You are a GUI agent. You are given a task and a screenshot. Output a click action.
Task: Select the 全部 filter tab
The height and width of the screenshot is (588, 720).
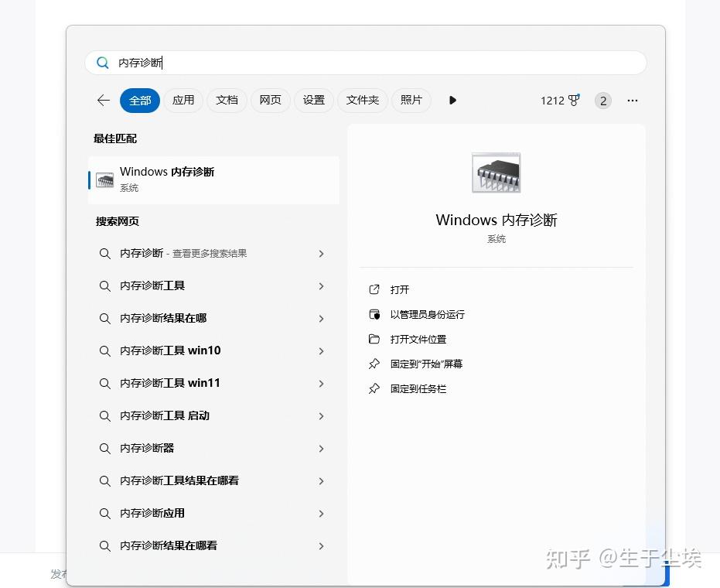(140, 100)
